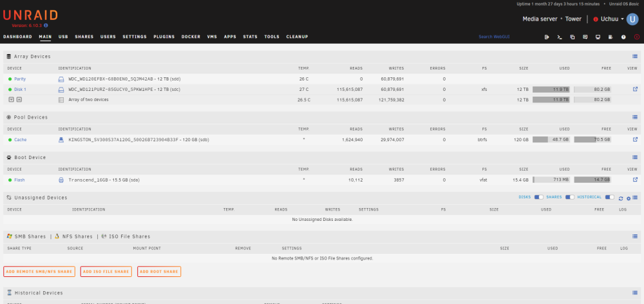This screenshot has height=304, width=644.
Task: Click the SMB Shares list-view icon
Action: tap(635, 236)
